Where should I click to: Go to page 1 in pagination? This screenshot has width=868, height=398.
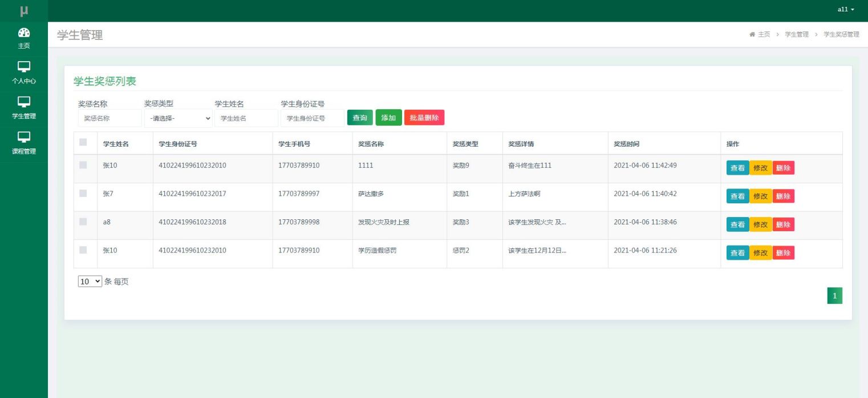(835, 295)
